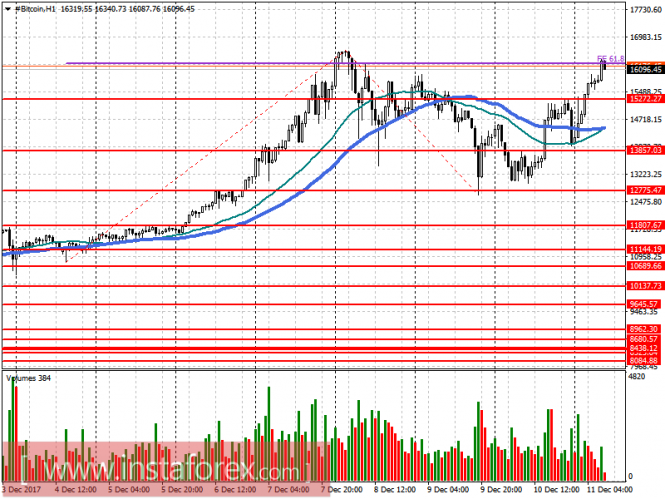The width and height of the screenshot is (665, 499).
Task: Click the 9645.57 price level label
Action: (643, 304)
